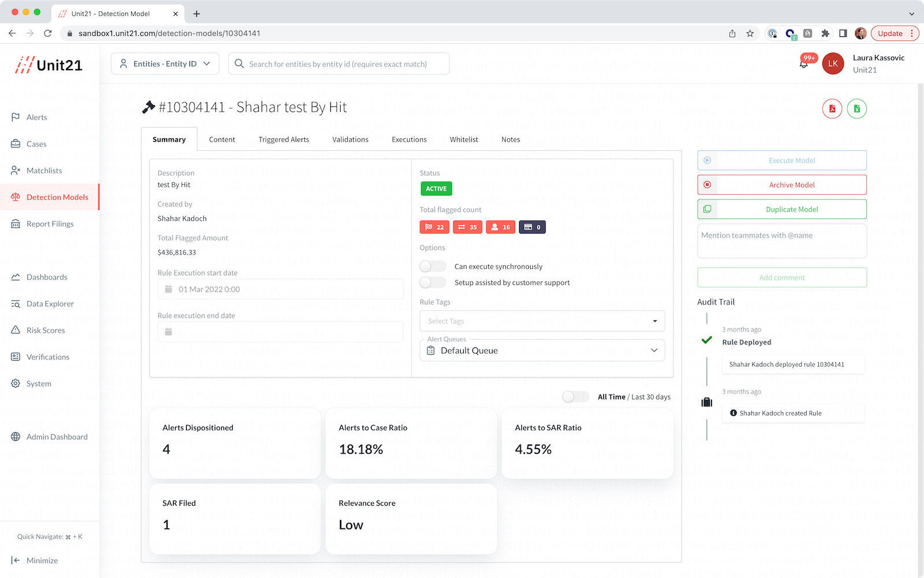Viewport: 924px width, 578px height.
Task: Share this page from the address bar
Action: pos(732,34)
